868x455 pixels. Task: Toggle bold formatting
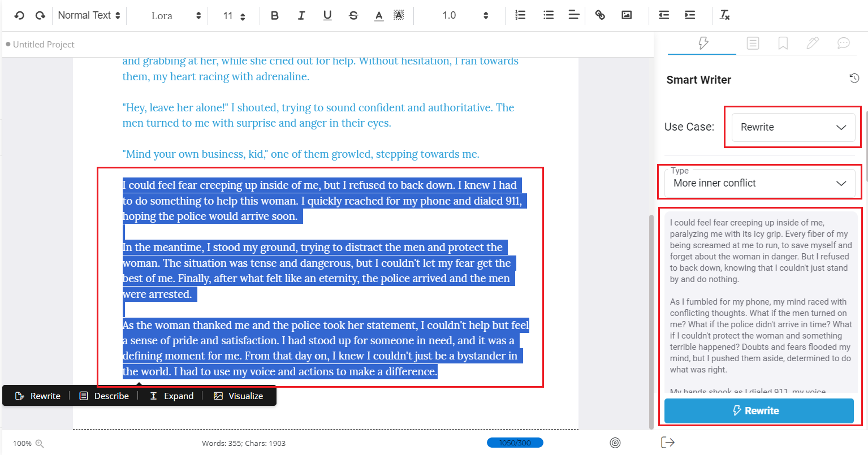click(x=275, y=15)
